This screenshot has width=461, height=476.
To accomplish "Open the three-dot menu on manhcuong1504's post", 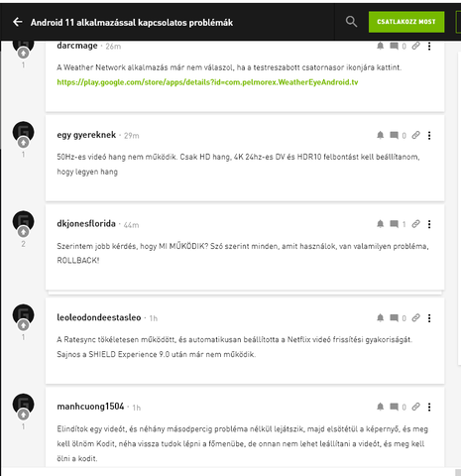I will pos(429,407).
